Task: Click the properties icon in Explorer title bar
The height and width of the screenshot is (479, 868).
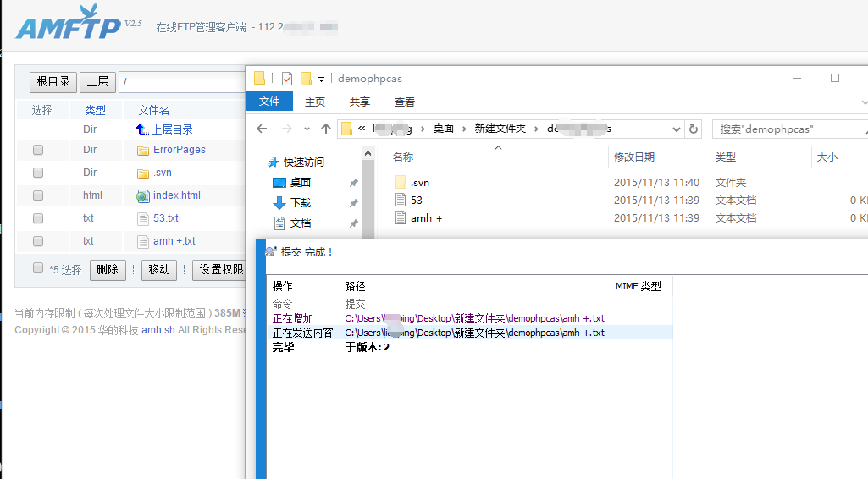Action: tap(286, 79)
